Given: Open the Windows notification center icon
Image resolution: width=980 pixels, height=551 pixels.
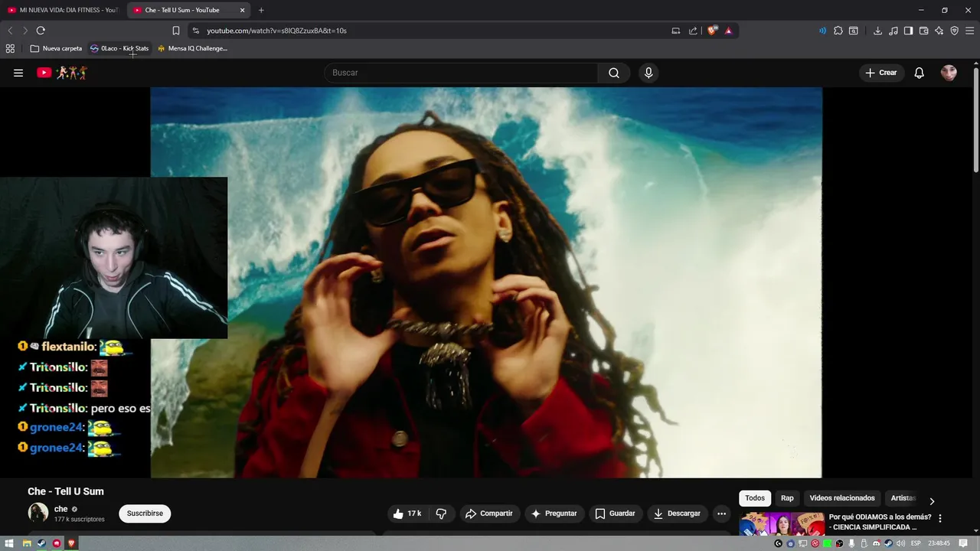Looking at the screenshot, I should [963, 543].
